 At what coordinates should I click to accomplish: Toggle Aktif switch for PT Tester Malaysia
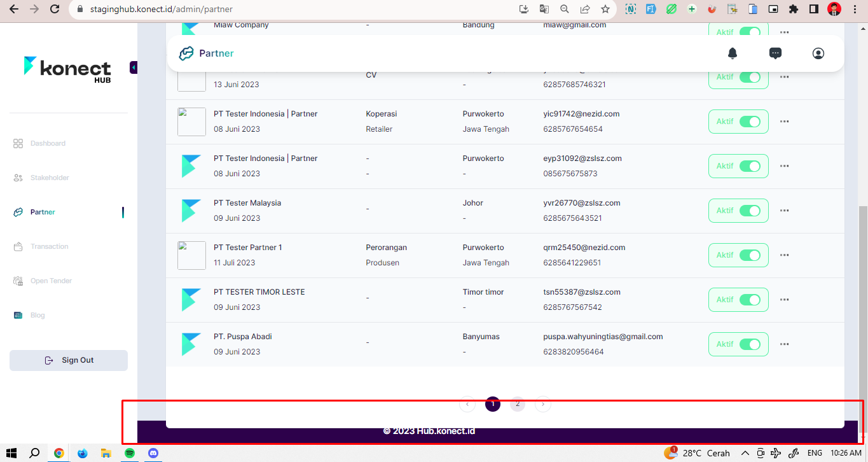750,211
